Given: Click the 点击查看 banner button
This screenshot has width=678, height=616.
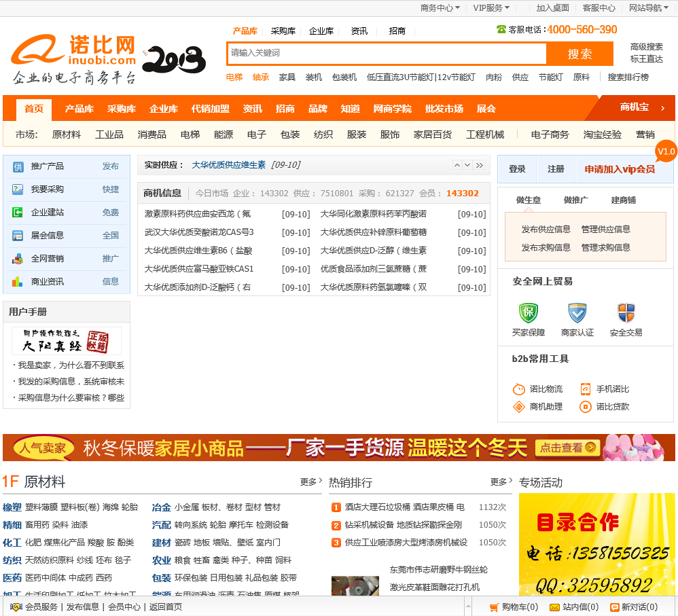Looking at the screenshot, I should (568, 448).
